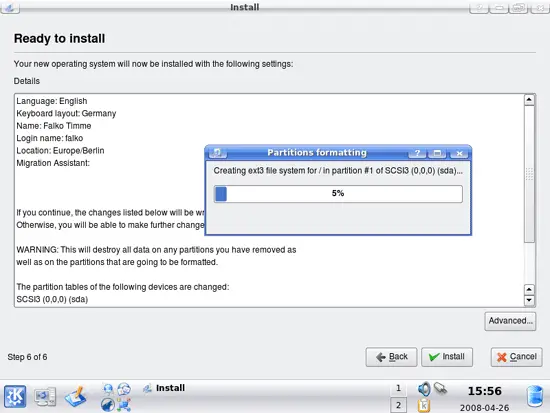Select the Install taskbar entry
The image size is (550, 413).
[164, 388]
